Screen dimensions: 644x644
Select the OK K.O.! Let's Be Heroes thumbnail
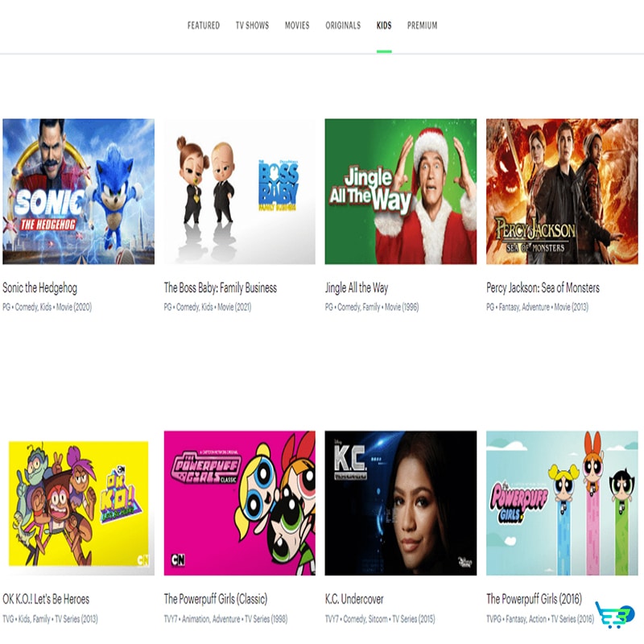[78, 503]
